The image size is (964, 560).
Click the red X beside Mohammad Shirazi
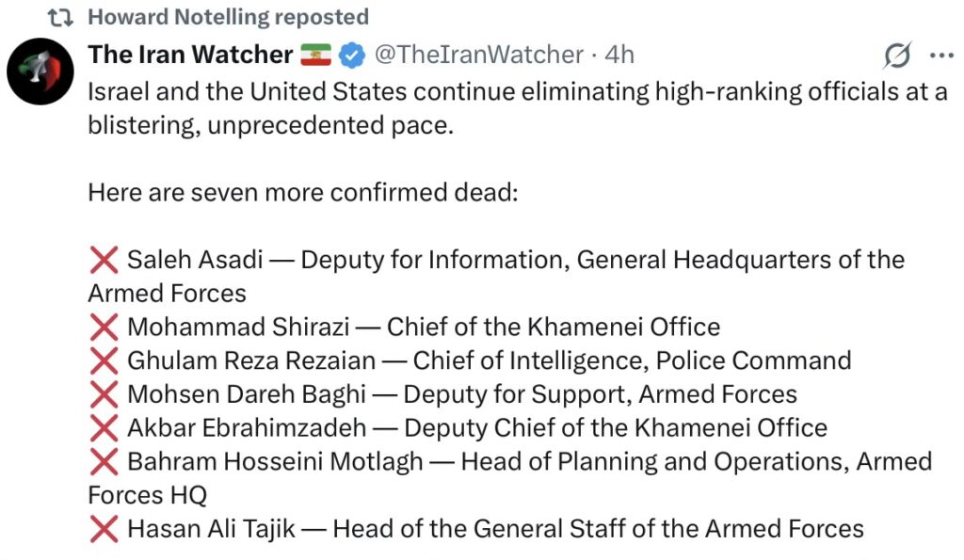[103, 328]
